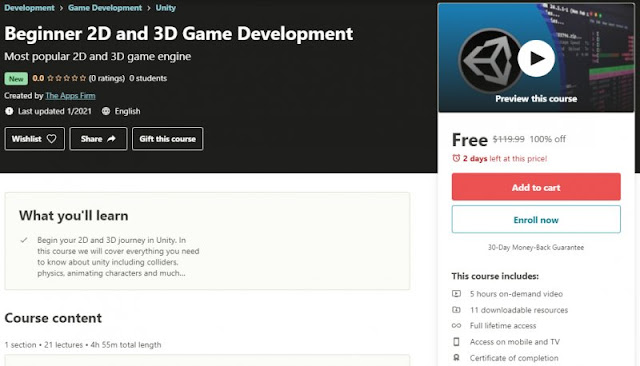The height and width of the screenshot is (366, 640).
Task: Click the Last updated 1/2021 text
Action: (x=55, y=111)
